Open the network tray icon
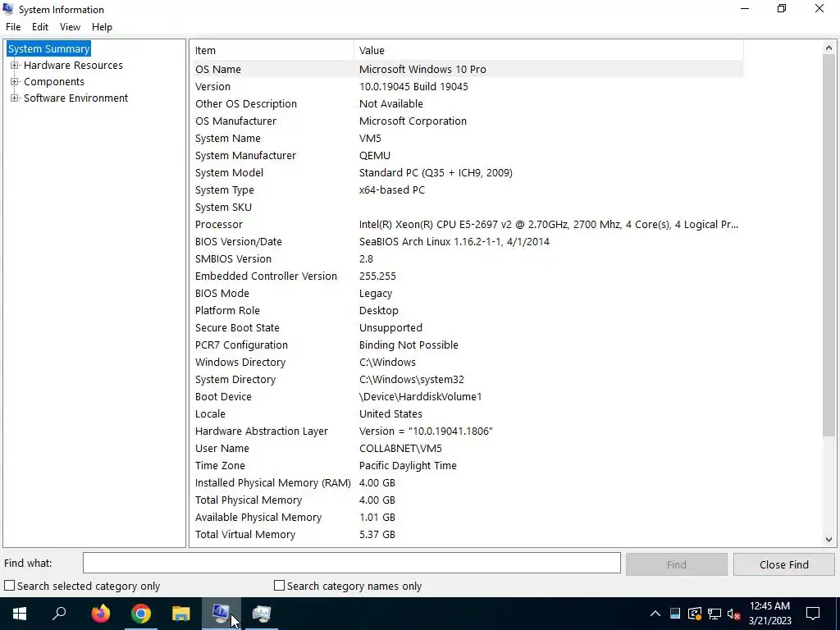The height and width of the screenshot is (630, 840). [714, 614]
